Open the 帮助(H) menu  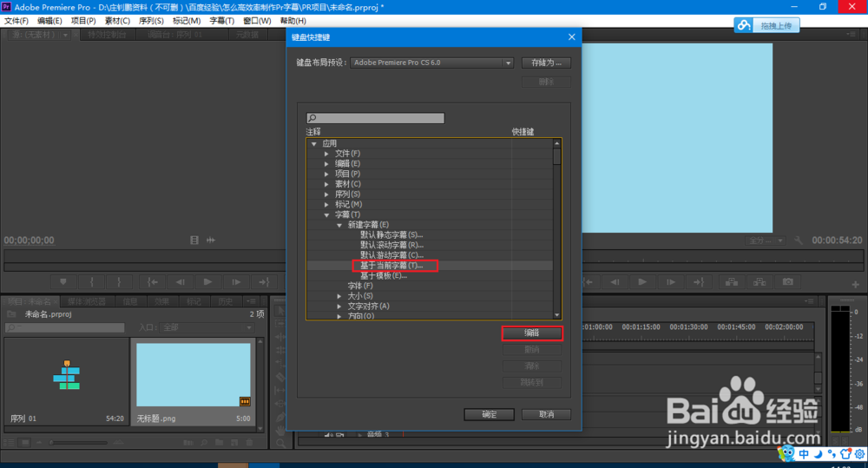click(293, 21)
